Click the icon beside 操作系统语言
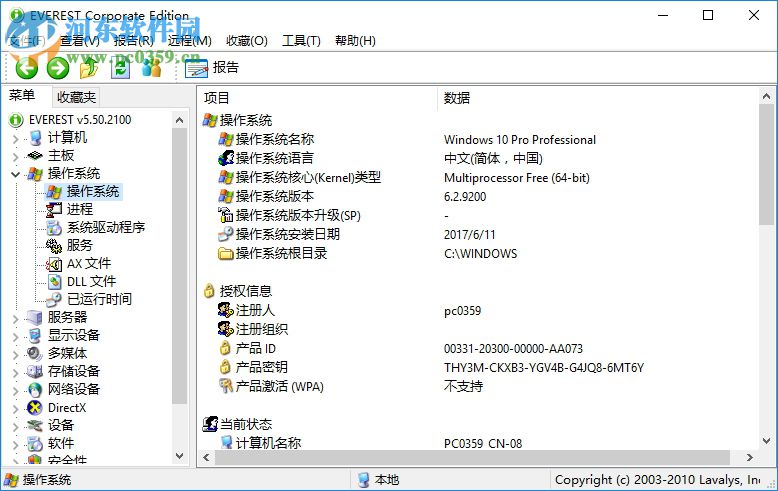The image size is (778, 491). 226,158
